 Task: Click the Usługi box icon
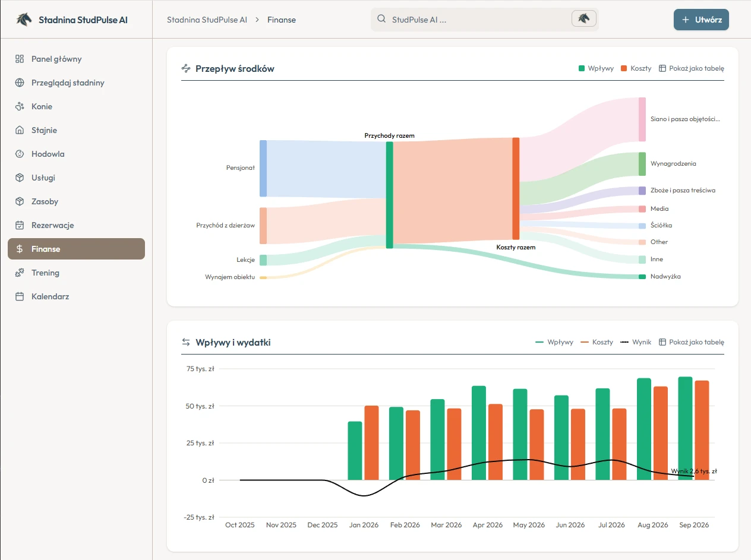click(20, 178)
